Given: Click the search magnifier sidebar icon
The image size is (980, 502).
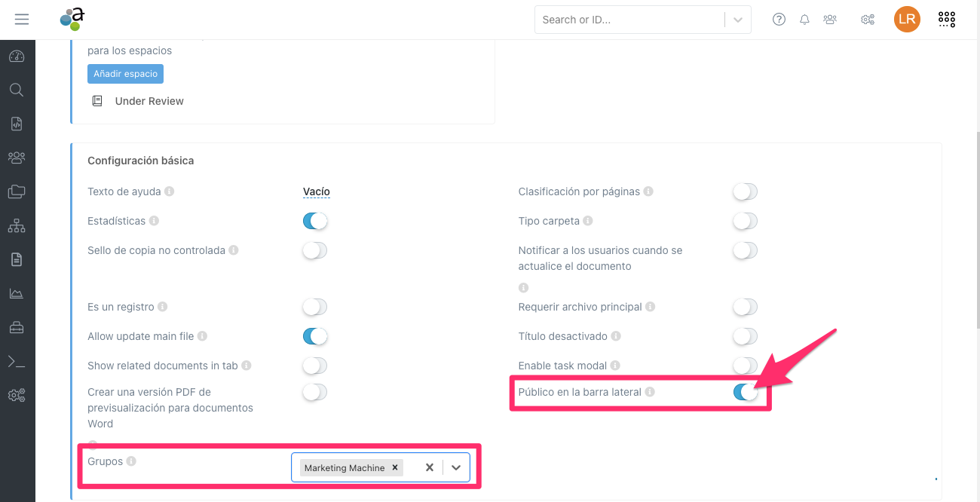Looking at the screenshot, I should pos(17,90).
